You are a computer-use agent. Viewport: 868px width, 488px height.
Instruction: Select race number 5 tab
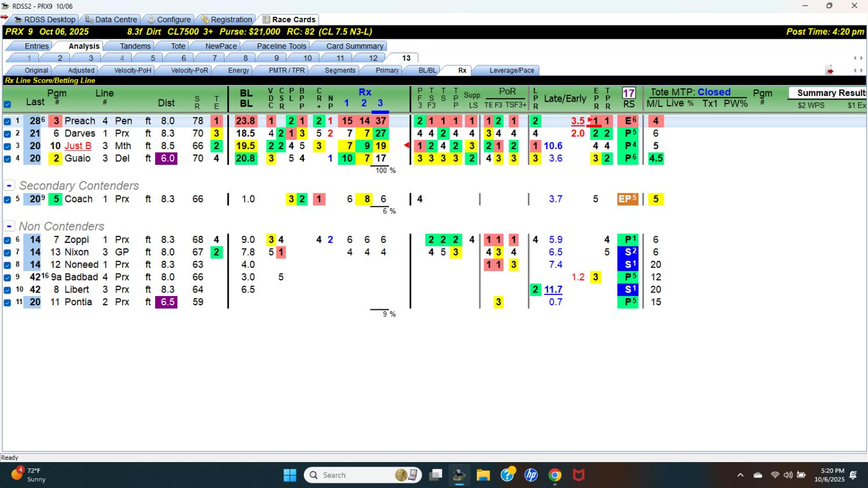(x=153, y=58)
